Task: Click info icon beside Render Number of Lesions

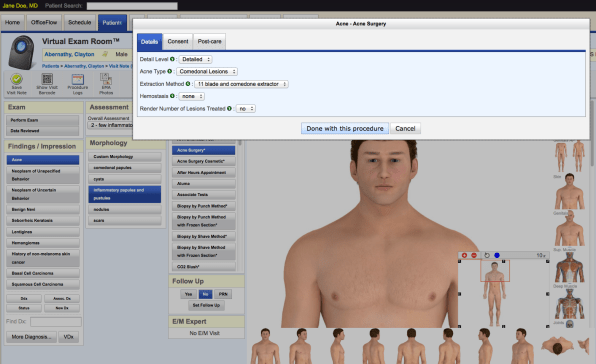Action: 229,109
